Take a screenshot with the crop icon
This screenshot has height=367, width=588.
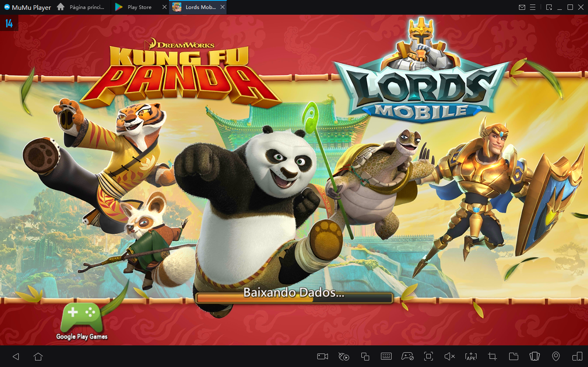492,356
